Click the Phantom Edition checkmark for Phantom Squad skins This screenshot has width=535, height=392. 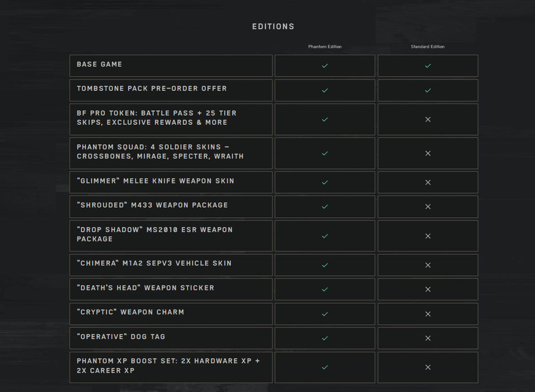pos(325,153)
